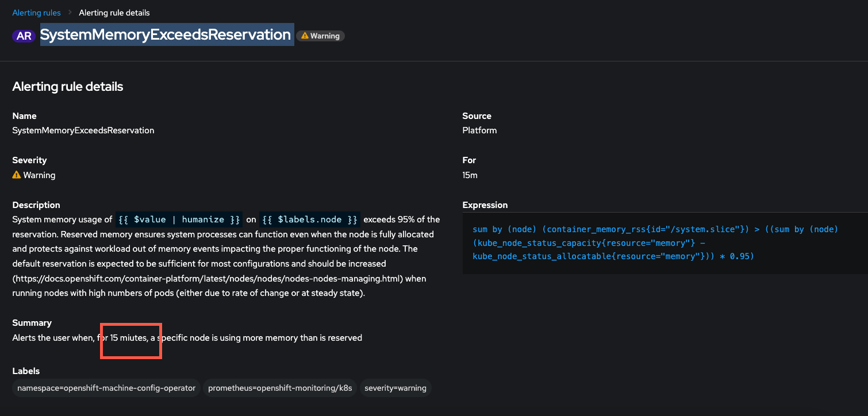Image resolution: width=868 pixels, height=416 pixels.
Task: Click the warning triangle in the Warning badge
Action: (304, 35)
